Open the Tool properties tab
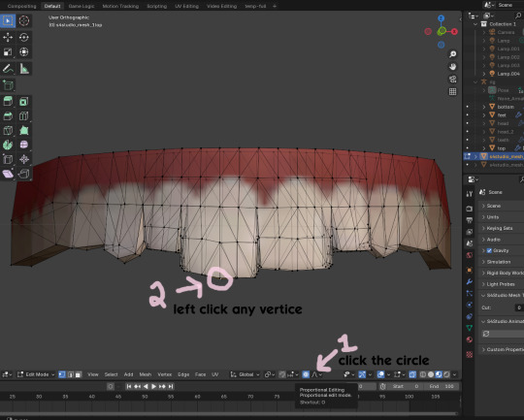 pos(470,194)
